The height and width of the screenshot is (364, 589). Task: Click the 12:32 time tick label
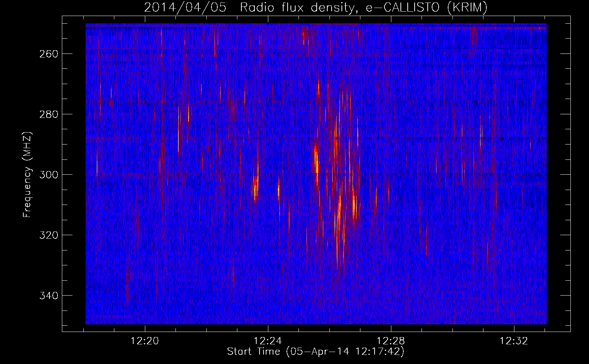(514, 341)
